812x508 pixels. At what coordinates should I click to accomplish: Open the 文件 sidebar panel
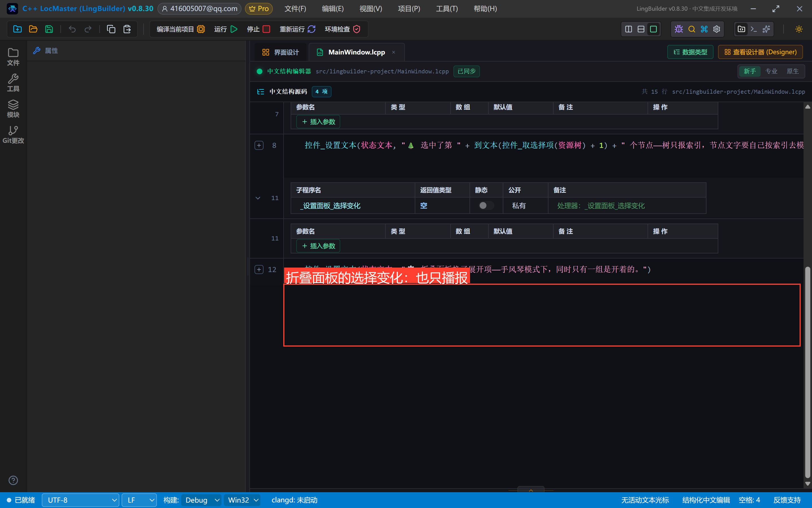pos(13,57)
